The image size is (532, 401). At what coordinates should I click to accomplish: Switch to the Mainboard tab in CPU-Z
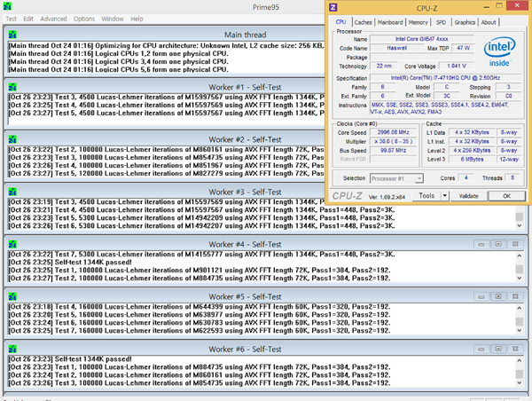390,22
